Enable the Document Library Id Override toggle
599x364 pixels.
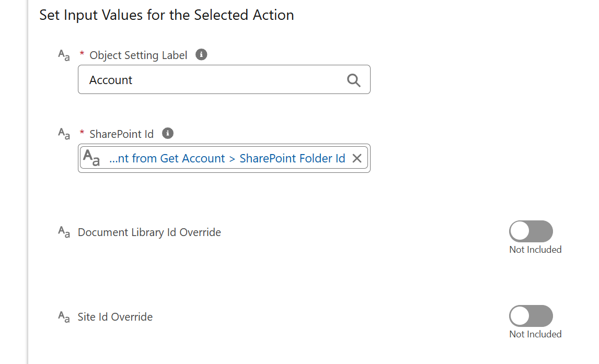(531, 231)
